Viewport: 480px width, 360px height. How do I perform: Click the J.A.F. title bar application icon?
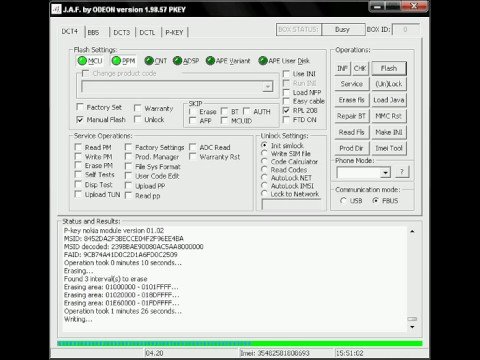pyautogui.click(x=56, y=9)
